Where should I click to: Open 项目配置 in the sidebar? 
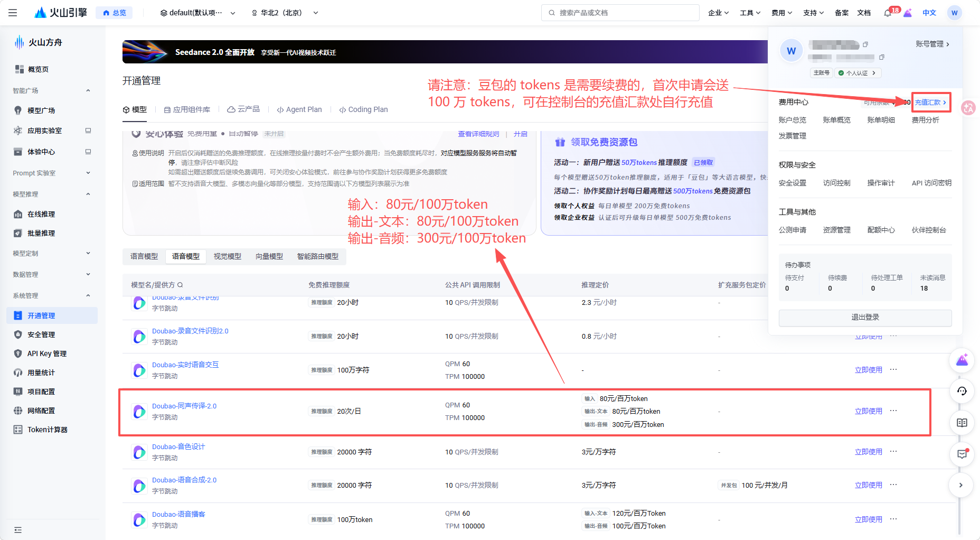point(41,392)
